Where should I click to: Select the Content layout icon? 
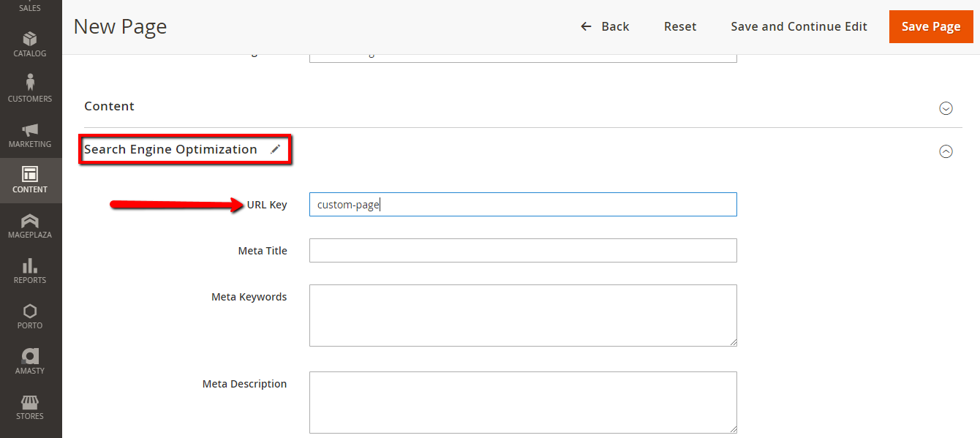pyautogui.click(x=30, y=174)
